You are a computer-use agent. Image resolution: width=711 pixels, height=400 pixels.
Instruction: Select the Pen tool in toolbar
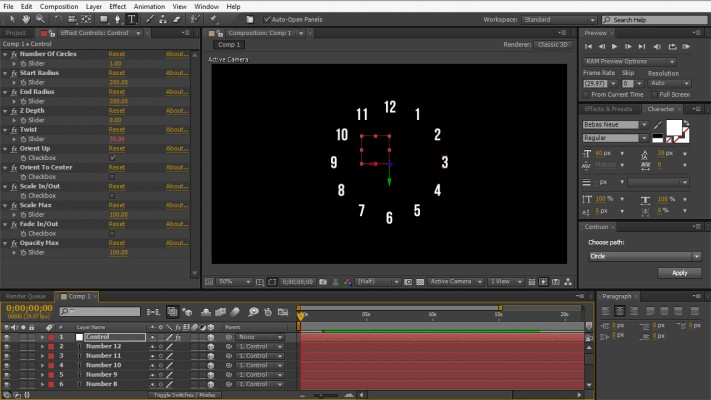118,19
